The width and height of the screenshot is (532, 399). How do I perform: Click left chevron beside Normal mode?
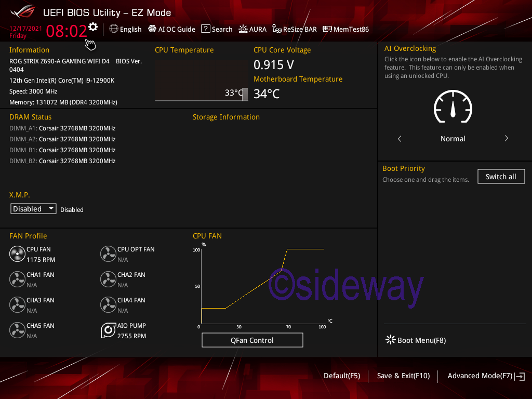pos(400,139)
